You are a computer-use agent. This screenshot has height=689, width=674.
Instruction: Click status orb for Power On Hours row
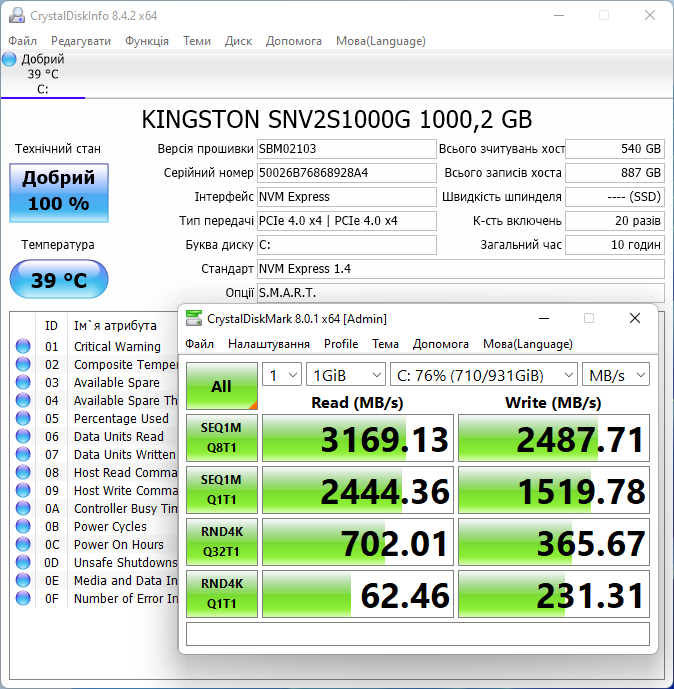pyautogui.click(x=23, y=544)
